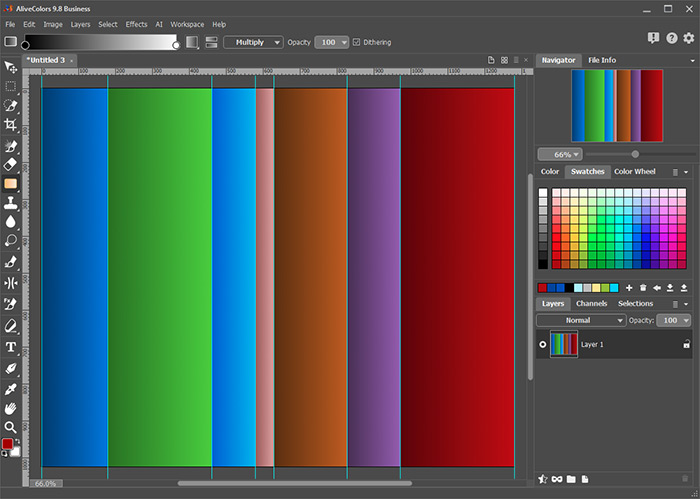The width and height of the screenshot is (700, 499).
Task: Select the Crop tool
Action: pyautogui.click(x=11, y=125)
